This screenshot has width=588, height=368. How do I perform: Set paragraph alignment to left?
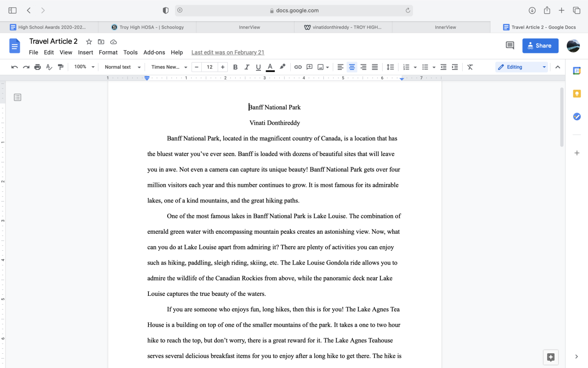[x=340, y=67]
